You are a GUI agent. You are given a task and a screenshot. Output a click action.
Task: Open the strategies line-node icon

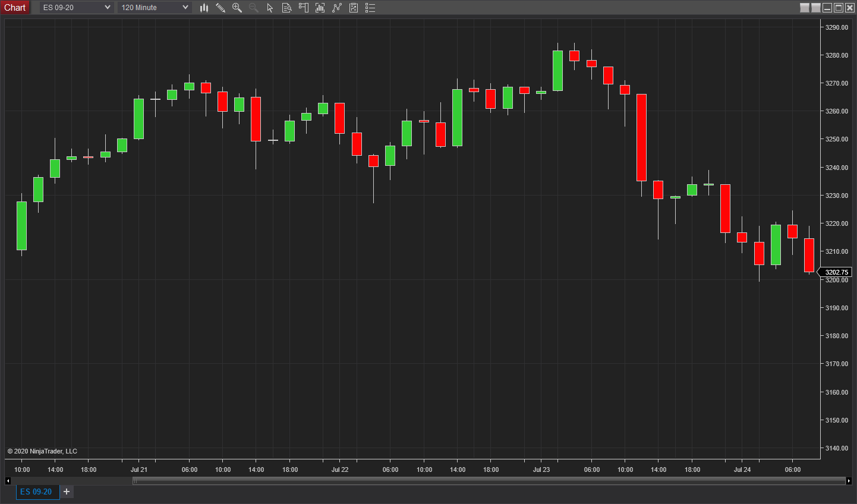coord(337,8)
